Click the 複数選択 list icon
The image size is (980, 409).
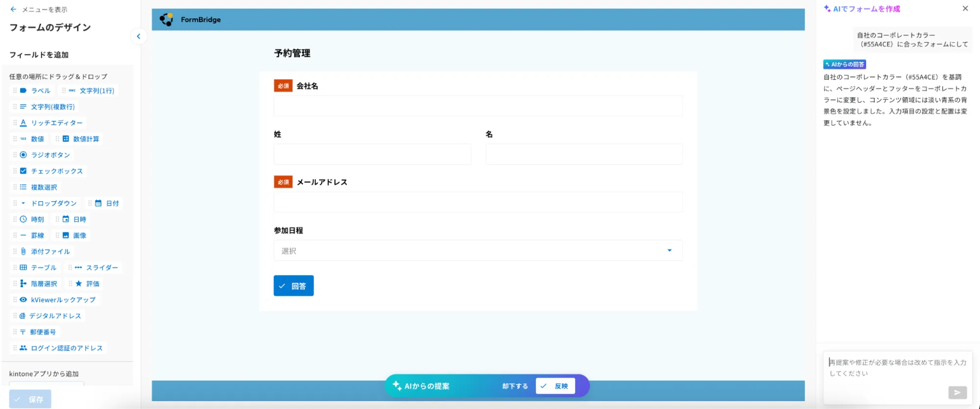click(23, 187)
